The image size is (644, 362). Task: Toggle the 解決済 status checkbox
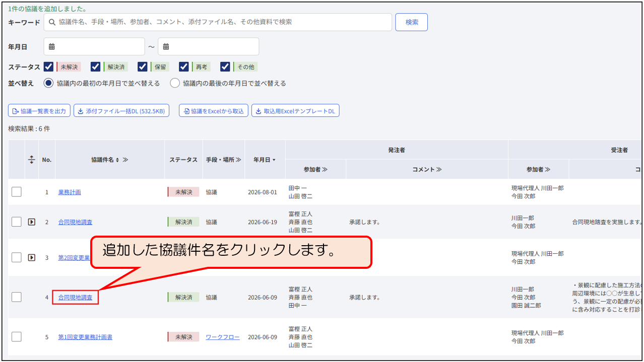95,67
